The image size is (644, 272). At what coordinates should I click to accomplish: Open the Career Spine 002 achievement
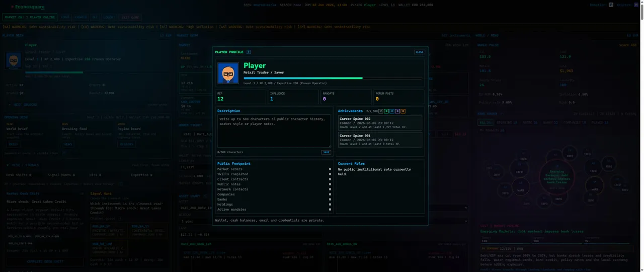pos(380,123)
